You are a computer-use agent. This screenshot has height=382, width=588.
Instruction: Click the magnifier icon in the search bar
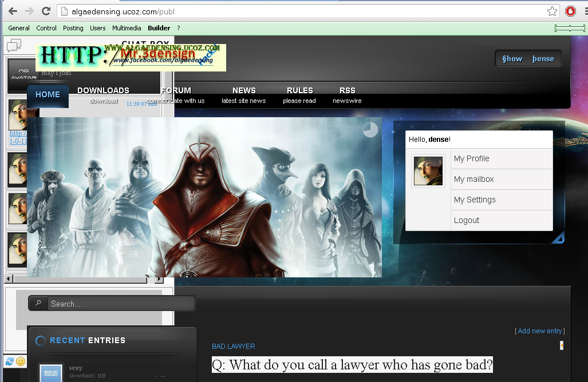(38, 303)
